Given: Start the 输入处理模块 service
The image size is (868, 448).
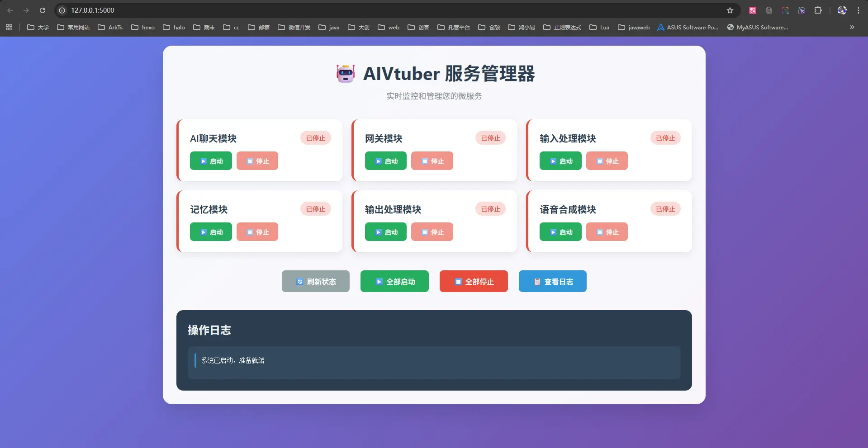Looking at the screenshot, I should coord(560,161).
